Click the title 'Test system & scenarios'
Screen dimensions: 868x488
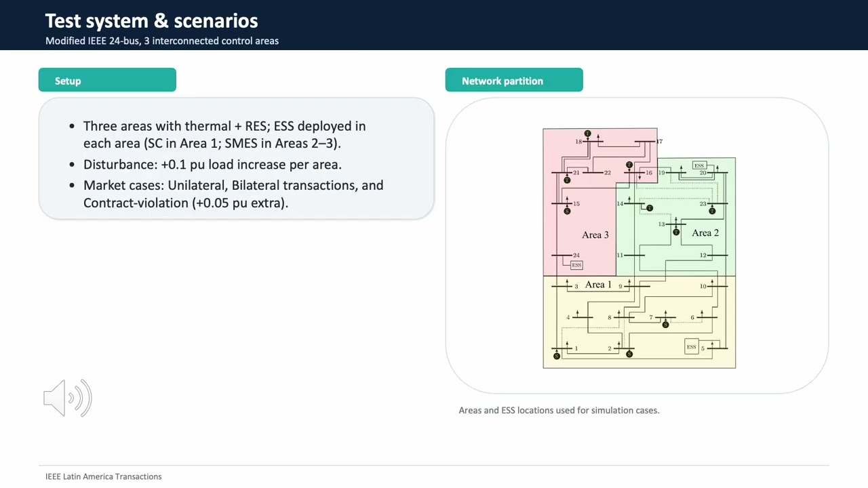(x=151, y=20)
